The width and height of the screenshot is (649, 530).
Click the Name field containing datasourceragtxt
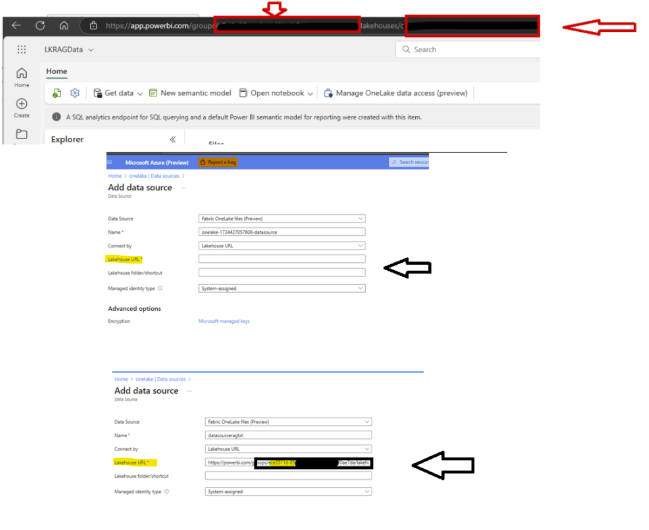(288, 435)
